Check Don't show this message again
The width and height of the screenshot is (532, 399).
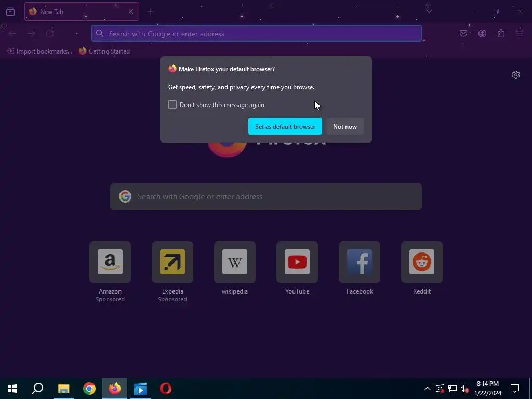[172, 104]
